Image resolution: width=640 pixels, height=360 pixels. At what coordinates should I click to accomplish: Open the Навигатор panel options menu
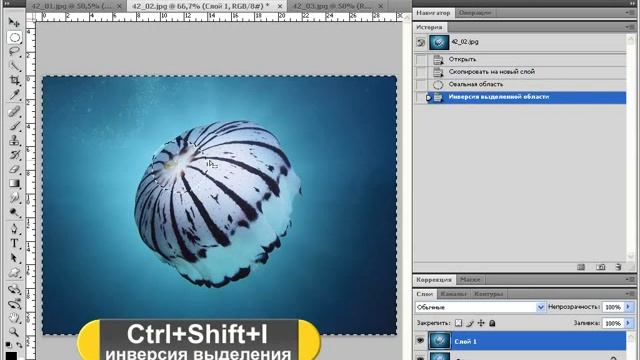[x=630, y=13]
